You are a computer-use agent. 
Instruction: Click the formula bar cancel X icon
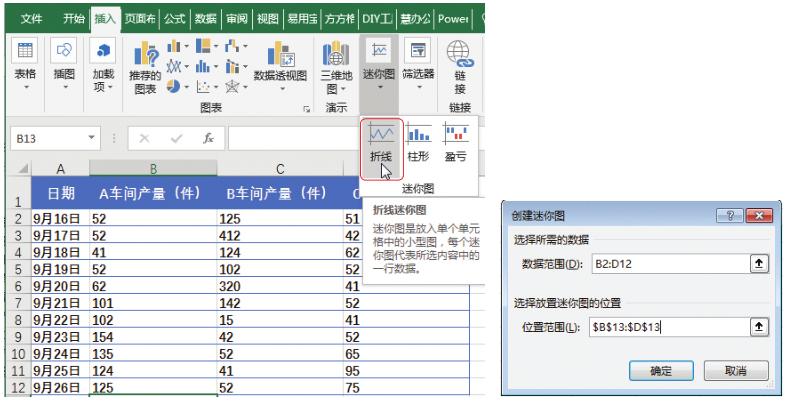[145, 139]
